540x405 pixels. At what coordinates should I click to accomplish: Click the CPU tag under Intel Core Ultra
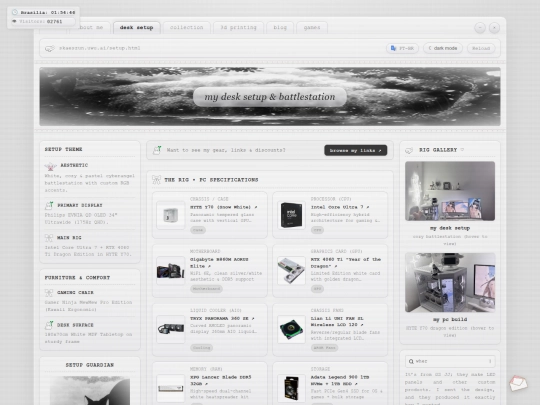click(x=317, y=230)
